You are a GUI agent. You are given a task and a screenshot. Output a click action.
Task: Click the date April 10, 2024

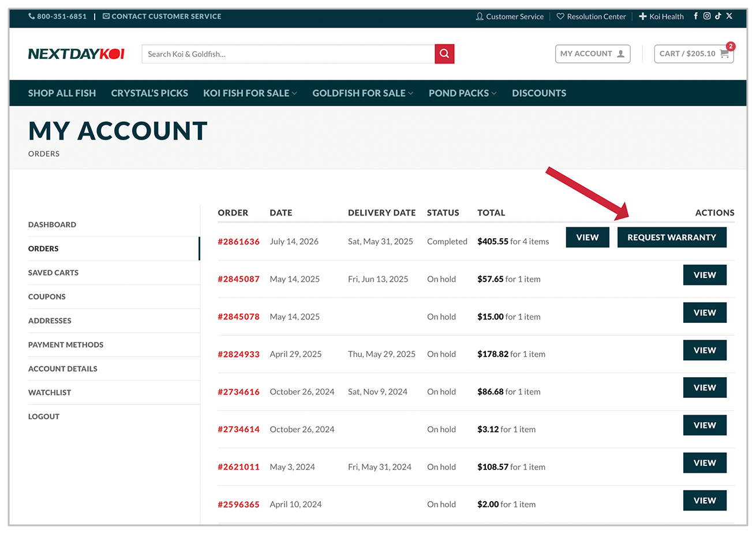click(x=295, y=505)
